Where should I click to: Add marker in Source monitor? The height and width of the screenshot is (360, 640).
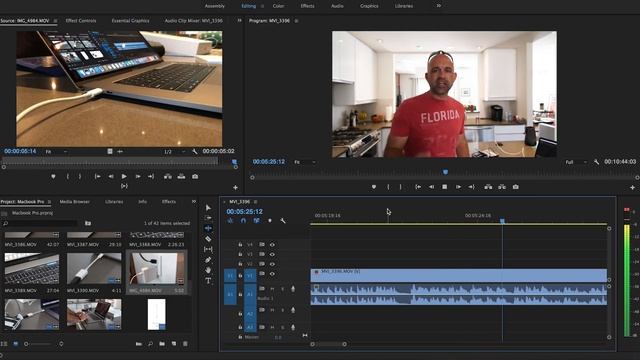pos(53,176)
